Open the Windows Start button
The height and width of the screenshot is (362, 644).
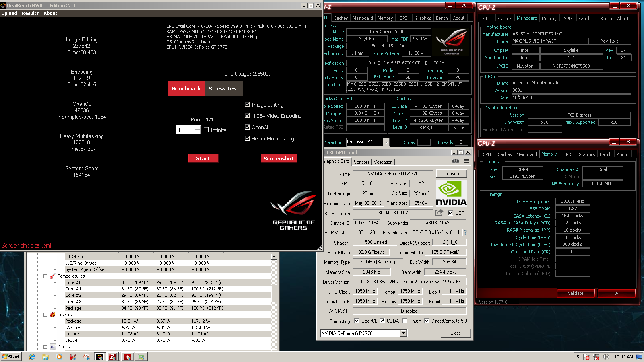pos(11,357)
